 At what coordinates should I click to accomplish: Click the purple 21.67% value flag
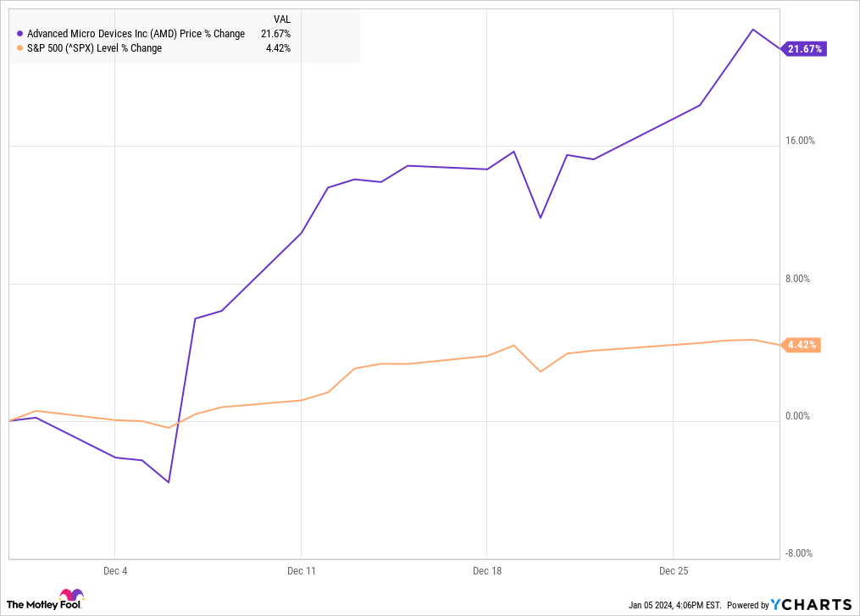pos(803,49)
